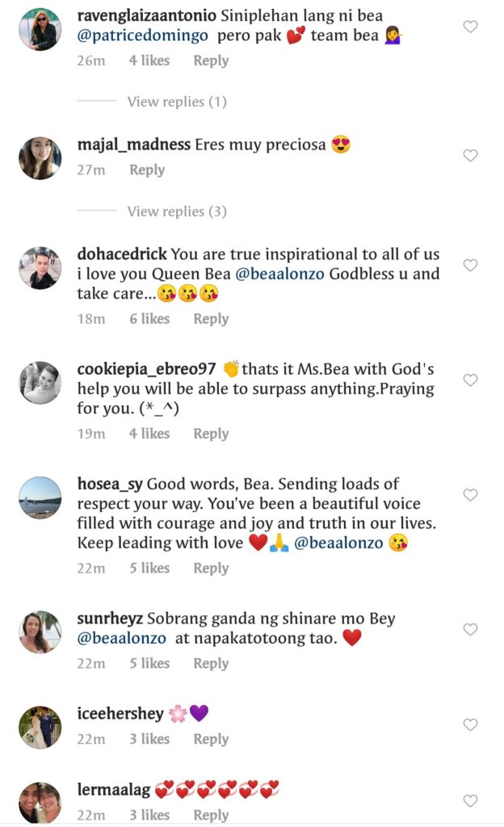Expand View replies (1) under ravenglaizaantonio

click(x=177, y=102)
